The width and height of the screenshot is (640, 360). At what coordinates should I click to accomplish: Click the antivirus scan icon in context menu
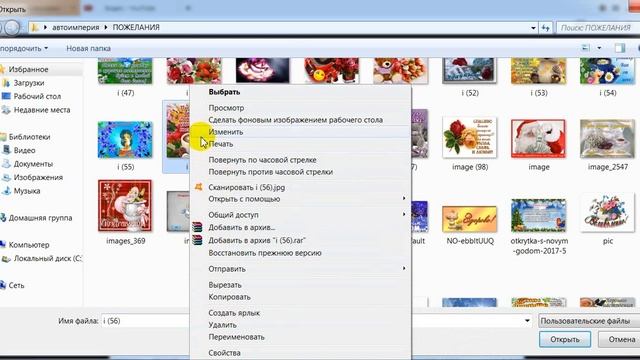click(x=198, y=187)
